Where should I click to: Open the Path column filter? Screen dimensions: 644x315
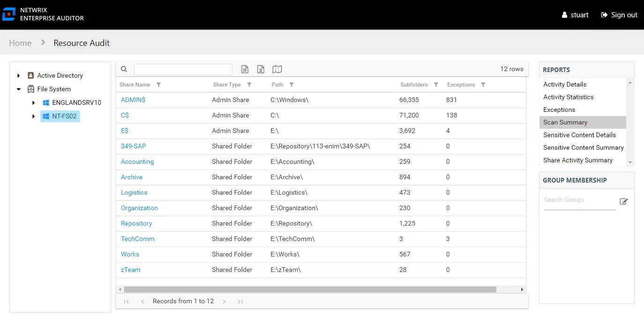[292, 85]
